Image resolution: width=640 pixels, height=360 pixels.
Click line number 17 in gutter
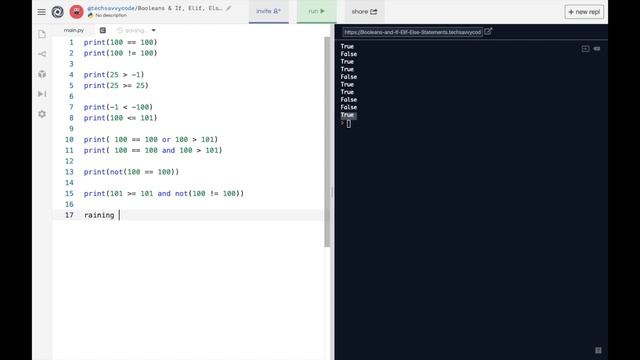[x=69, y=215]
